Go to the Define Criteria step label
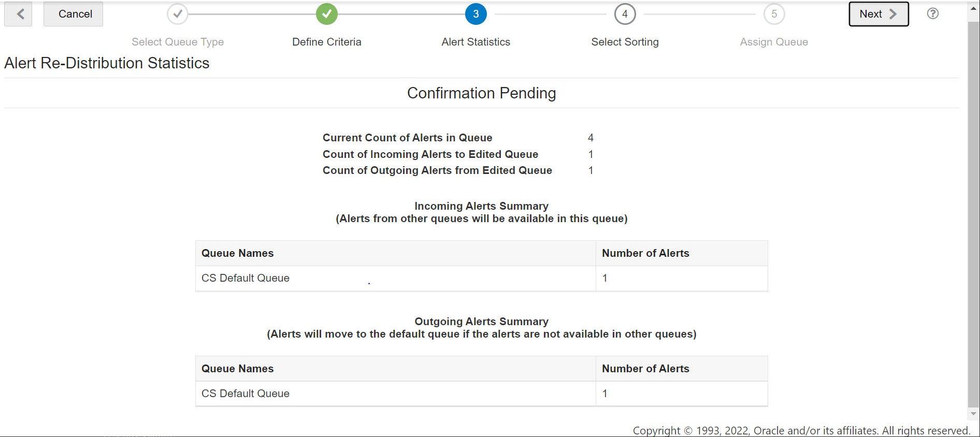This screenshot has height=437, width=980. (x=327, y=42)
